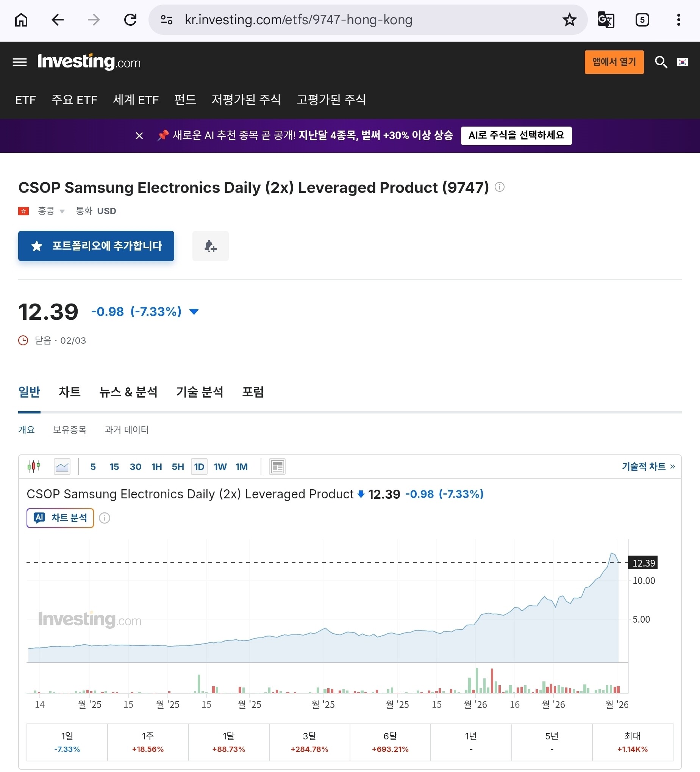Close the purple AI promo banner

coord(139,136)
